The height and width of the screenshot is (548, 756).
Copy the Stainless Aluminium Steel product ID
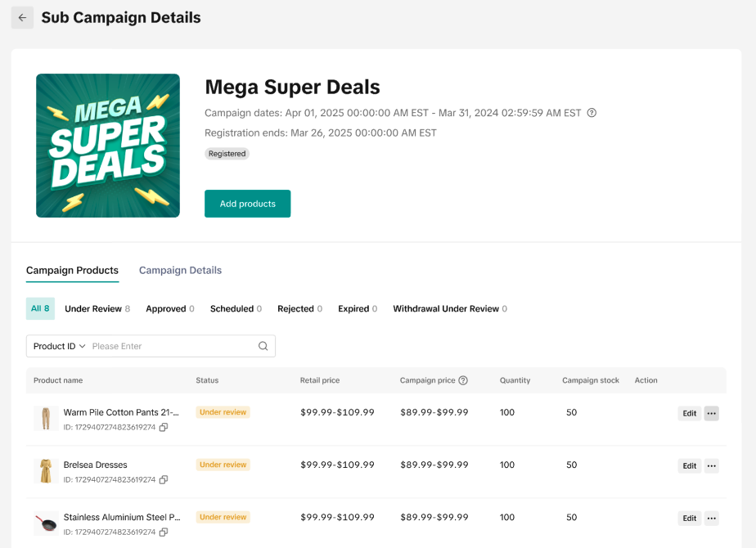(x=164, y=532)
